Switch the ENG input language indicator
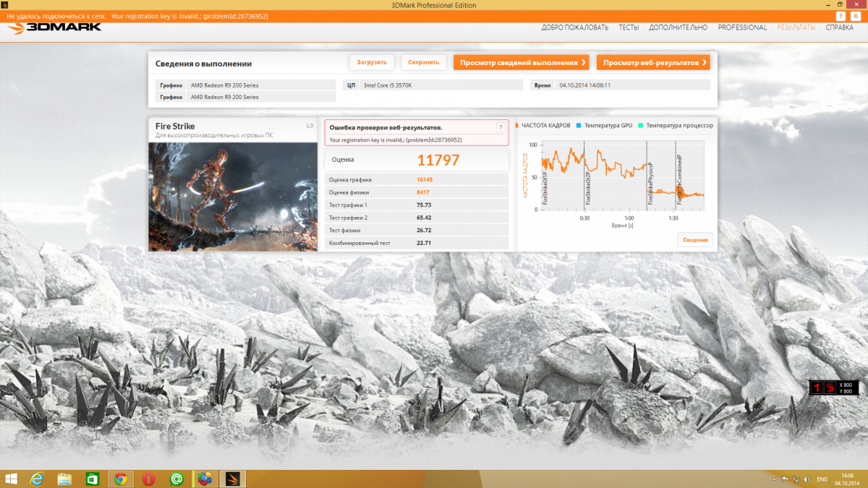 [x=822, y=479]
